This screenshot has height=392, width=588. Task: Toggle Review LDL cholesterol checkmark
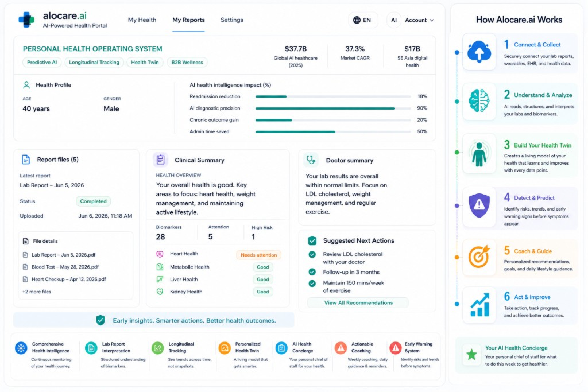pyautogui.click(x=312, y=254)
